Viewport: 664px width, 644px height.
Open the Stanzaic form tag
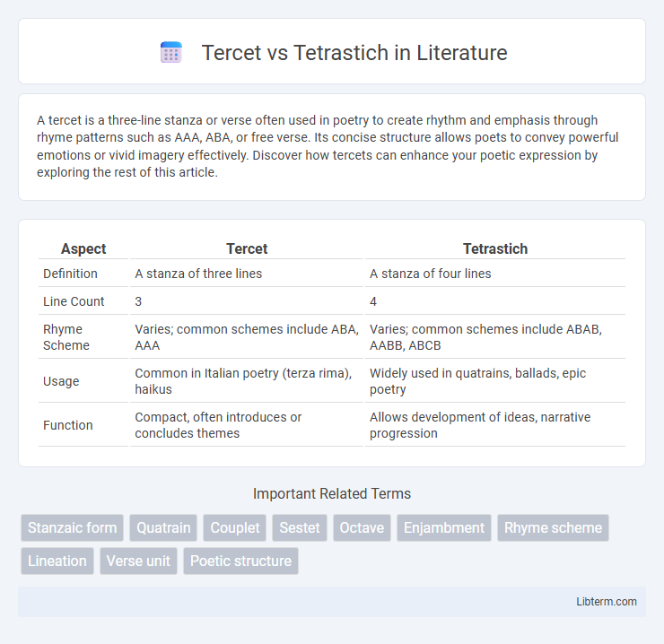click(72, 527)
